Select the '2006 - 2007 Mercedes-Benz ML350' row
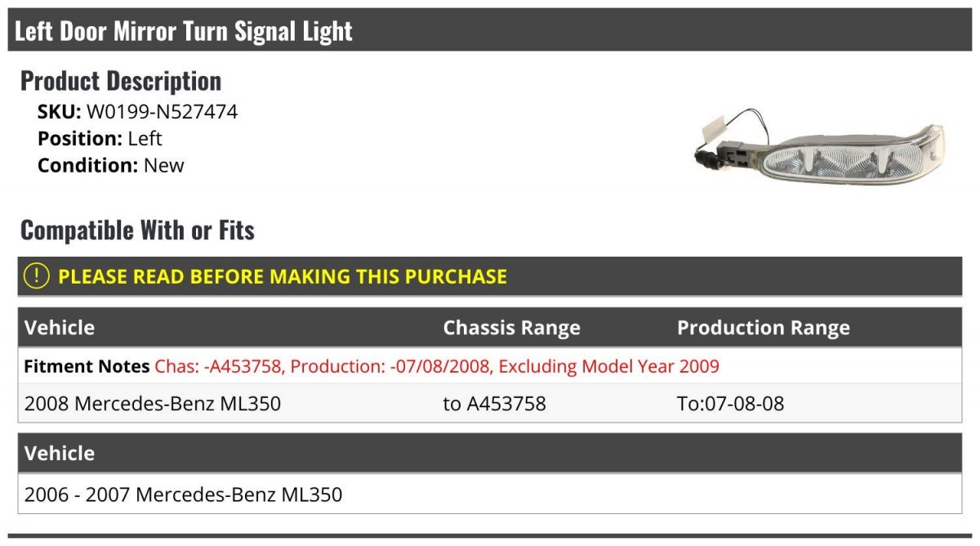Viewport: 980px width, 546px height. point(184,495)
